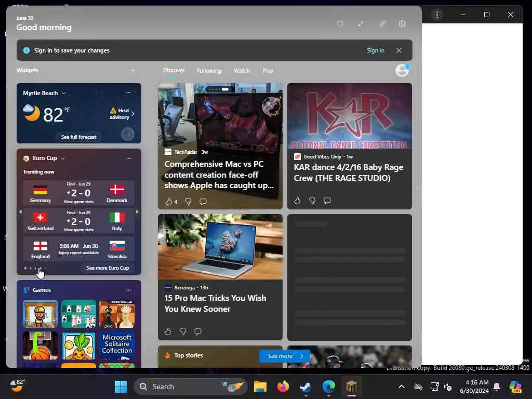Switch to the Play tab
The height and width of the screenshot is (399, 532).
[268, 71]
